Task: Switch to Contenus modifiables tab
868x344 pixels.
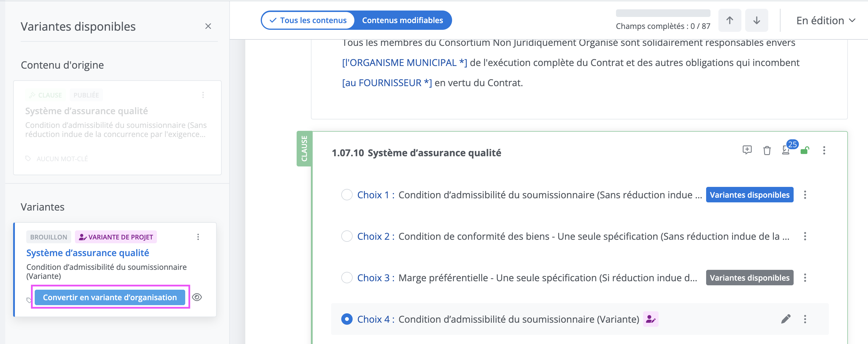Action: point(402,20)
